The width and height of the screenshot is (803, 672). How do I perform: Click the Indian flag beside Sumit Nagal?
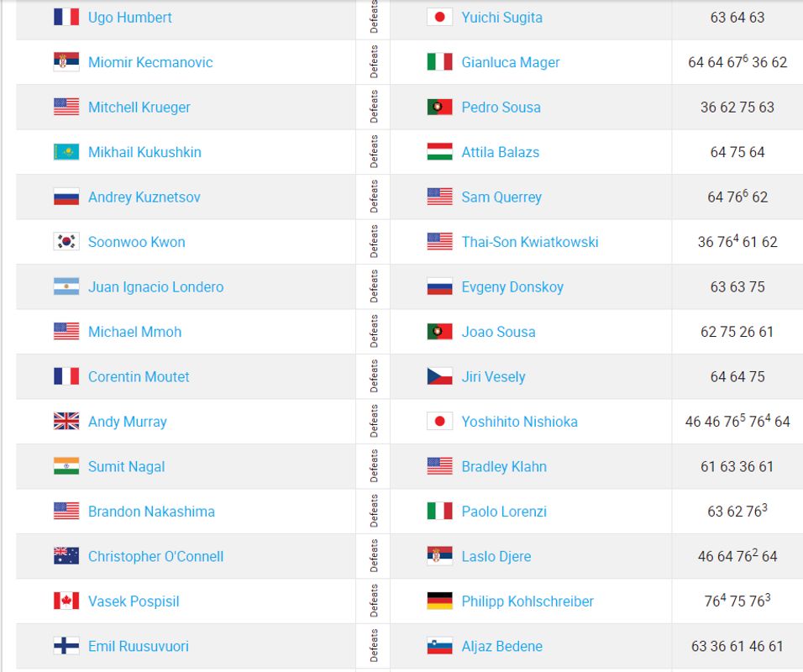pyautogui.click(x=66, y=466)
